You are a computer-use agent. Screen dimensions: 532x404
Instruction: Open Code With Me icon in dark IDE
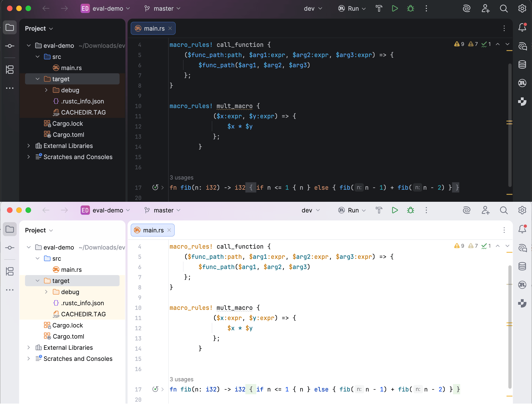[x=485, y=8]
